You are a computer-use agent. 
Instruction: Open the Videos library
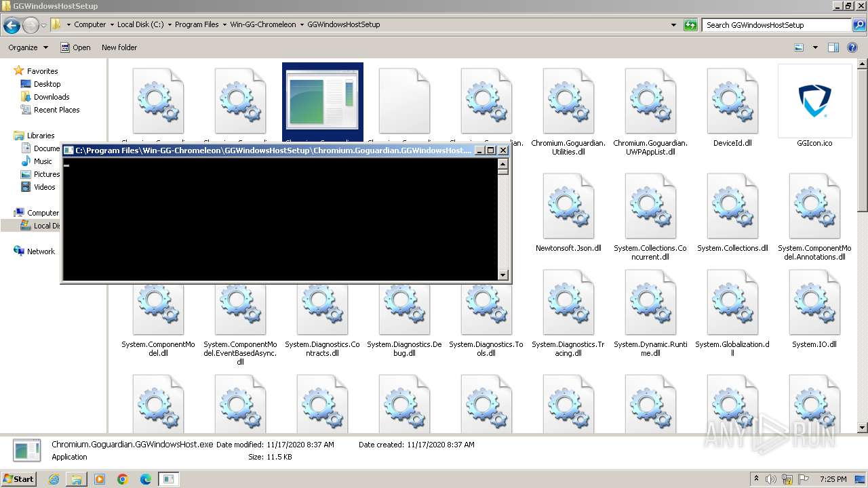[45, 186]
